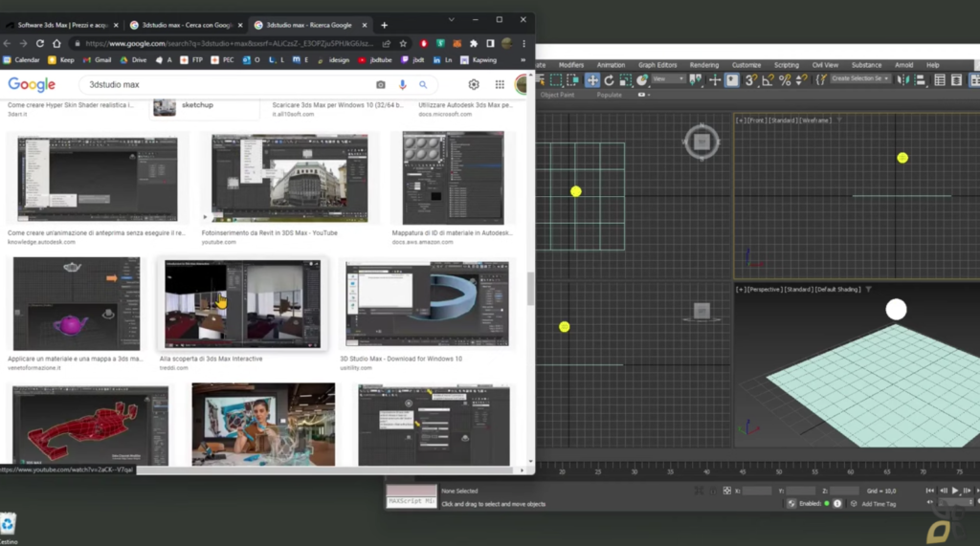Switch to the Populate ribbon tab
The width and height of the screenshot is (980, 546).
click(610, 95)
